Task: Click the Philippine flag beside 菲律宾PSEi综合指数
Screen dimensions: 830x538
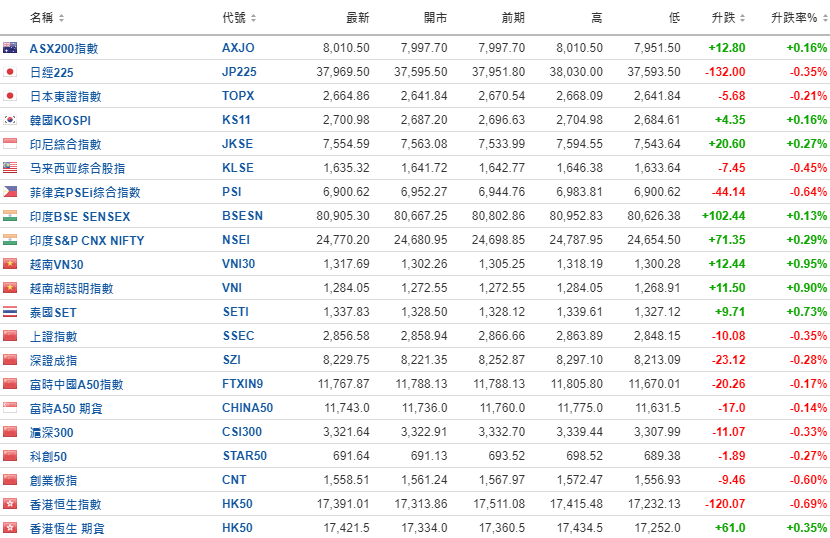Action: (x=10, y=191)
